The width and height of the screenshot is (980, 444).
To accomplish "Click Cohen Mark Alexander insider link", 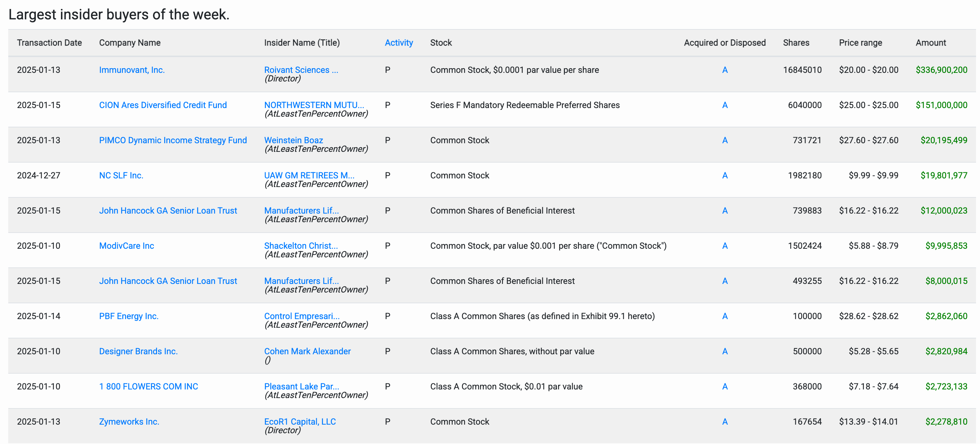I will coord(307,351).
